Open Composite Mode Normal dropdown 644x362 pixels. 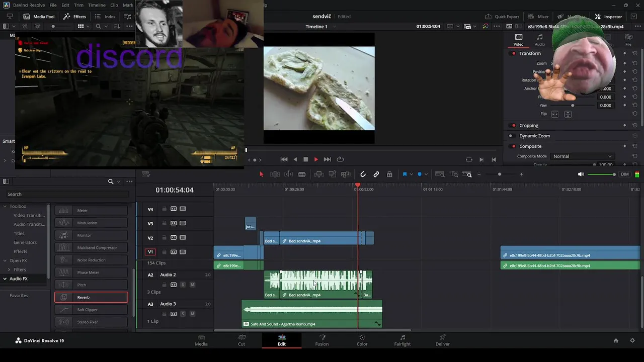[x=582, y=156]
